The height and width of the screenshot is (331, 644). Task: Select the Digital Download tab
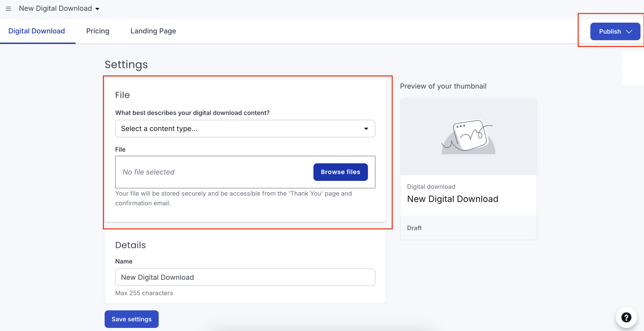coord(36,31)
